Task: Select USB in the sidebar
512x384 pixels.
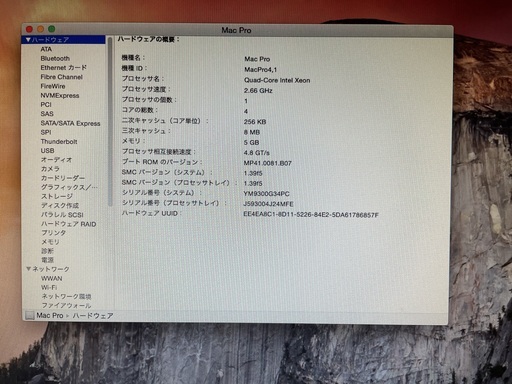Action: tap(47, 151)
